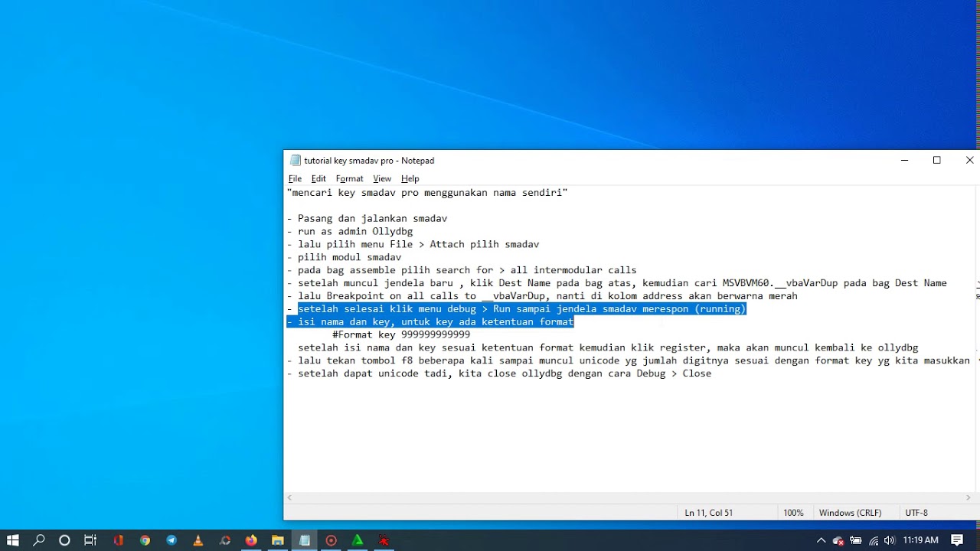Click line "Pasang dan jalankan smadav"
The width and height of the screenshot is (980, 551).
[x=367, y=219]
